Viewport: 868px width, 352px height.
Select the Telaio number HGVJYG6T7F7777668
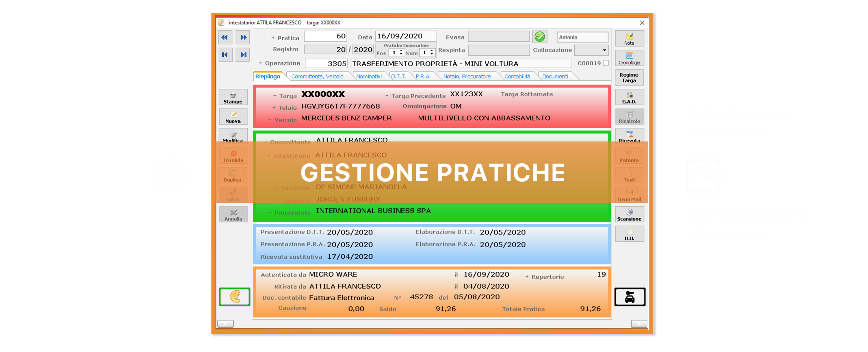tap(340, 106)
